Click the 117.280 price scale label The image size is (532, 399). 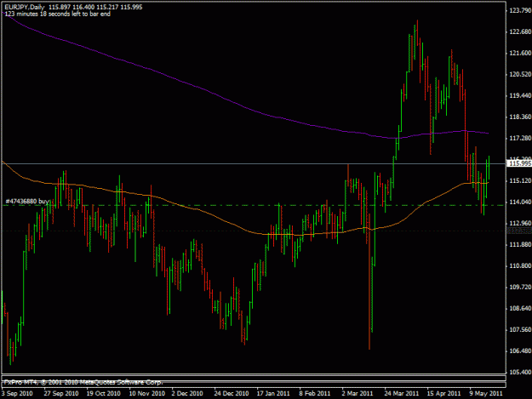pos(520,139)
